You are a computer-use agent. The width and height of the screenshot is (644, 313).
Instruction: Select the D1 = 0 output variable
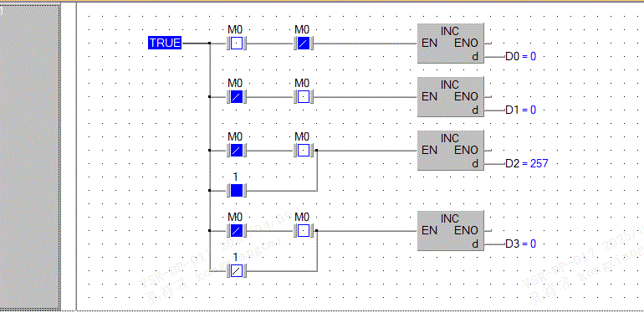click(520, 110)
